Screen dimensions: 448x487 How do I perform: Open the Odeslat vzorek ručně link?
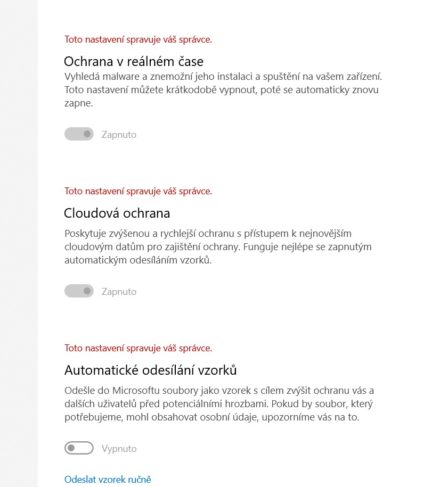[108, 480]
